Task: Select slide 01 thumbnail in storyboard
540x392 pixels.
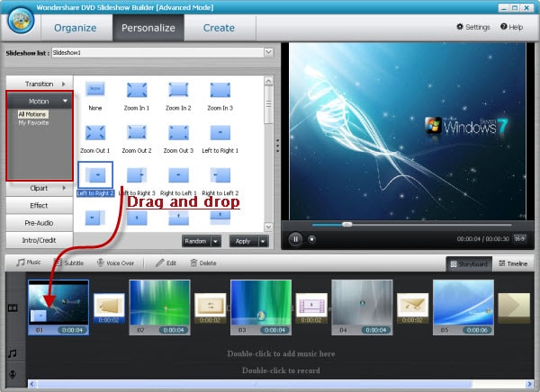Action: (x=58, y=307)
